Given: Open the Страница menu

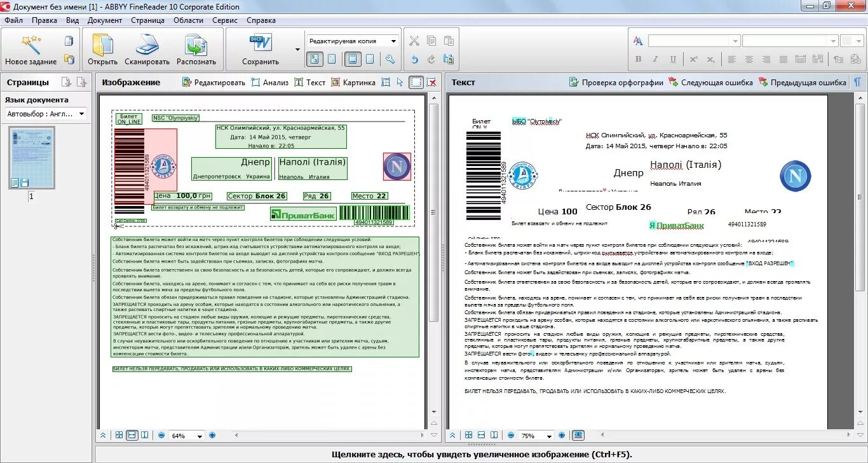Looking at the screenshot, I should tap(148, 20).
